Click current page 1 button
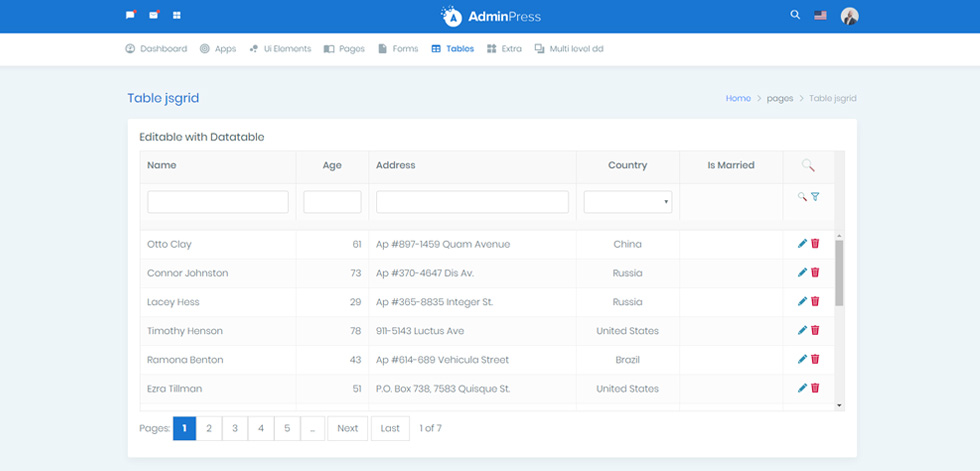 (x=184, y=429)
